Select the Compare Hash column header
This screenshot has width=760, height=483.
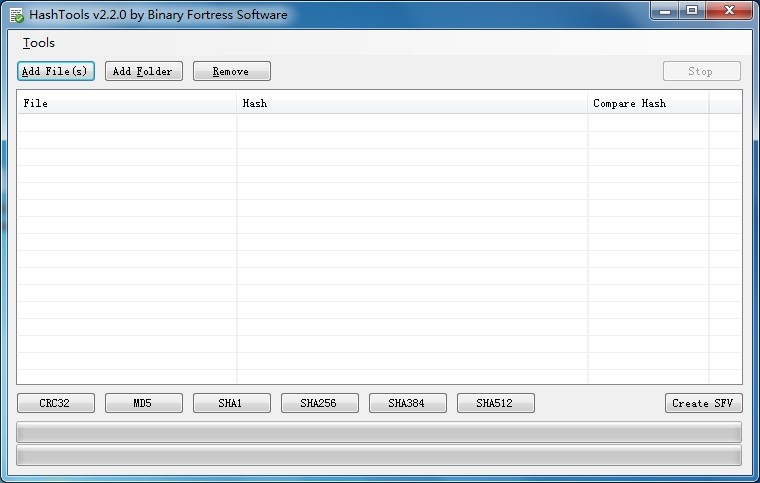tap(648, 103)
